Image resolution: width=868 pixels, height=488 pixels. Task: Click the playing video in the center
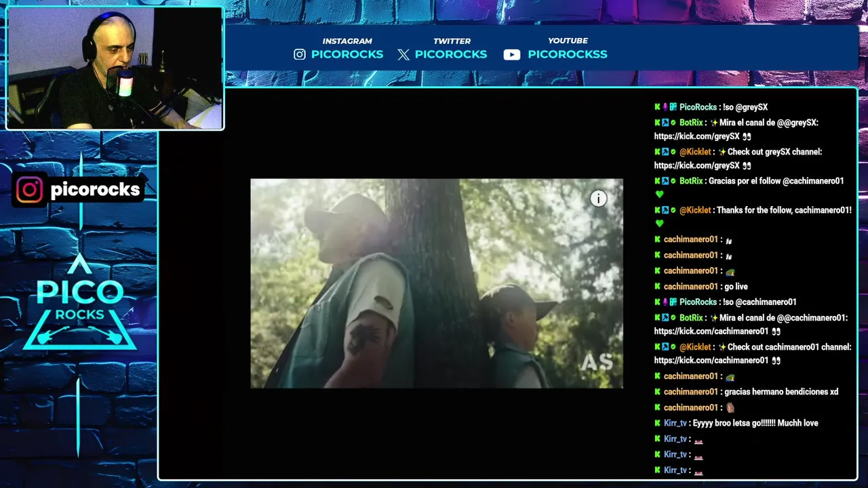coord(437,283)
